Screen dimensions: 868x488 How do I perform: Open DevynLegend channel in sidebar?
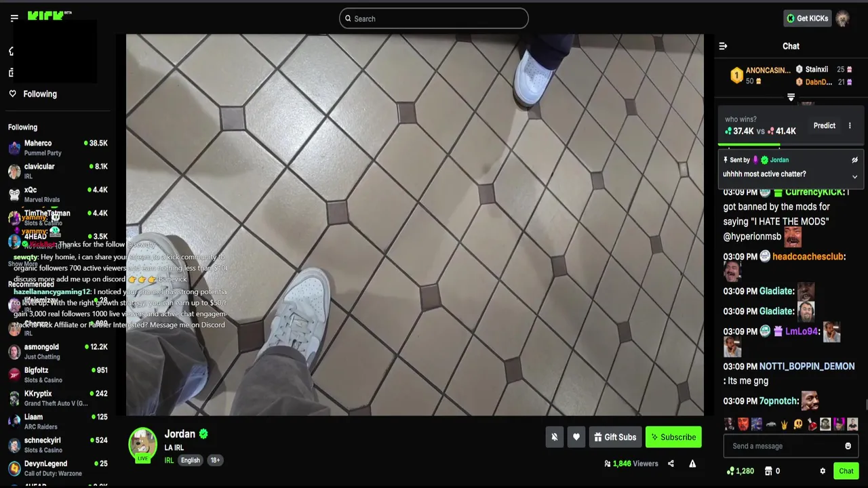[58, 468]
